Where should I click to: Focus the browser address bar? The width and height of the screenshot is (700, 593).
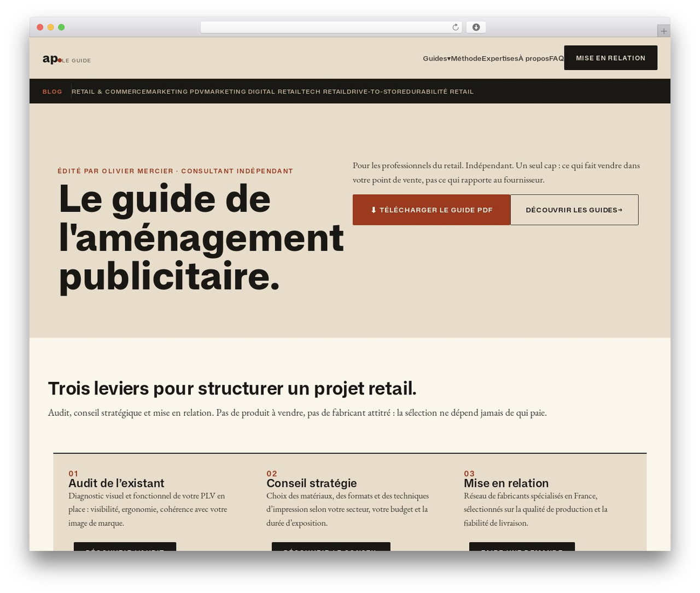(331, 27)
